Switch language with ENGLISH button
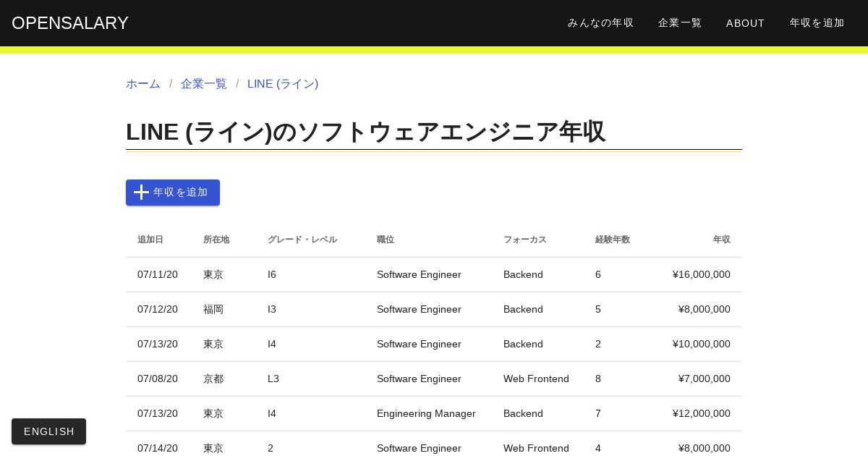868x456 pixels. tap(48, 431)
